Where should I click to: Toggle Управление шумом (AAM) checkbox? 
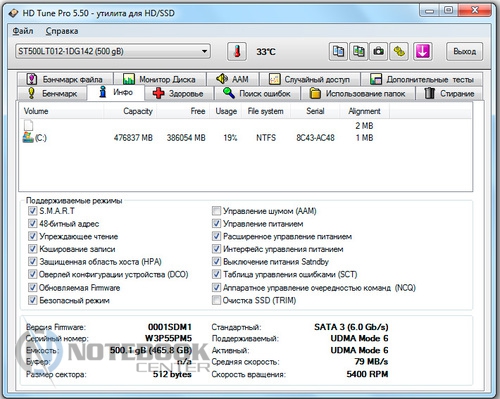(216, 211)
